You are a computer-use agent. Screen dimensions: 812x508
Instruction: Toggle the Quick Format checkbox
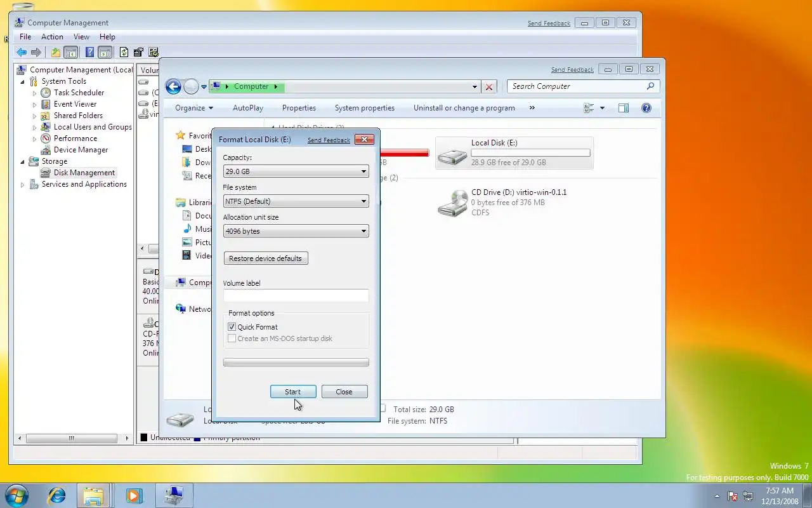[232, 327]
